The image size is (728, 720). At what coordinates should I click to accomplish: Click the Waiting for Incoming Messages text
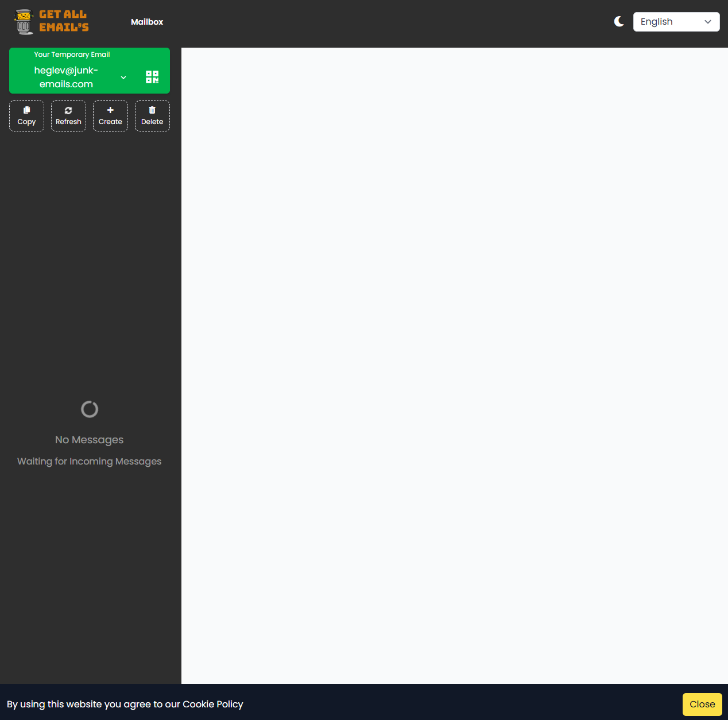90,462
